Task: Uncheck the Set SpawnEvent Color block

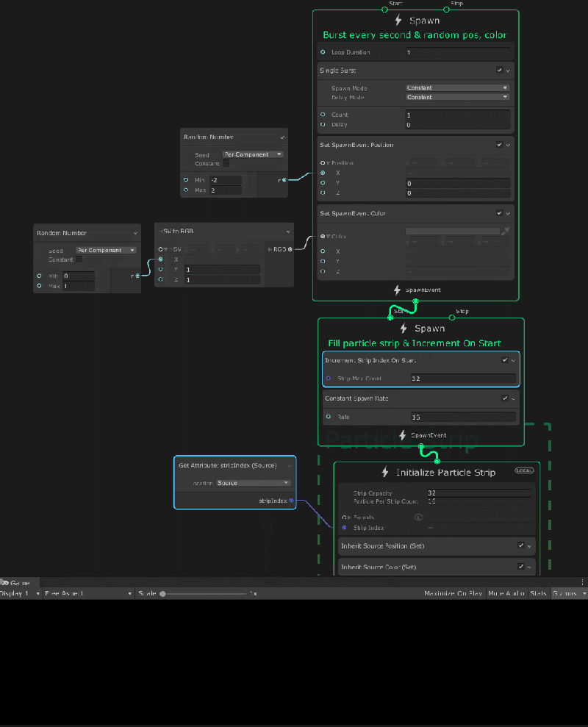Action: (498, 213)
